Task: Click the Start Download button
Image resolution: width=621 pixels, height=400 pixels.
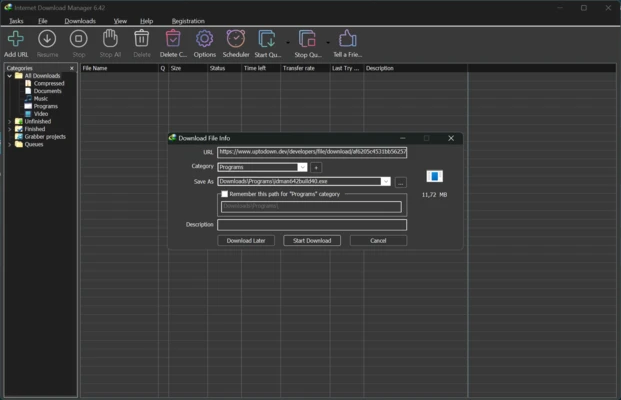Action: (312, 240)
